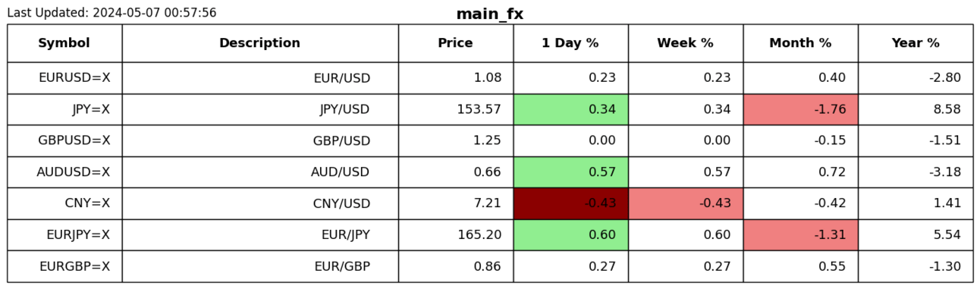Select the main_fx table title

tap(490, 14)
